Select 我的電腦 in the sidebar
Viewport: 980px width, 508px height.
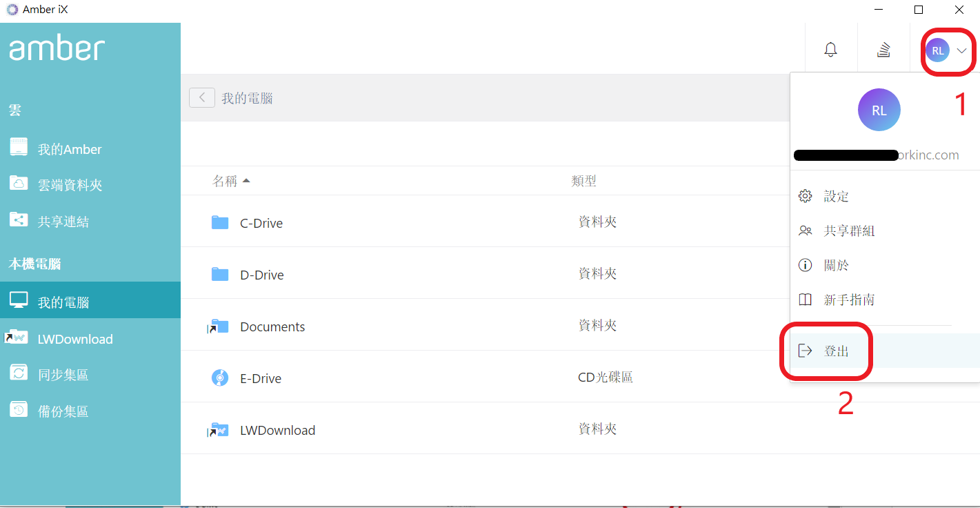coord(90,300)
